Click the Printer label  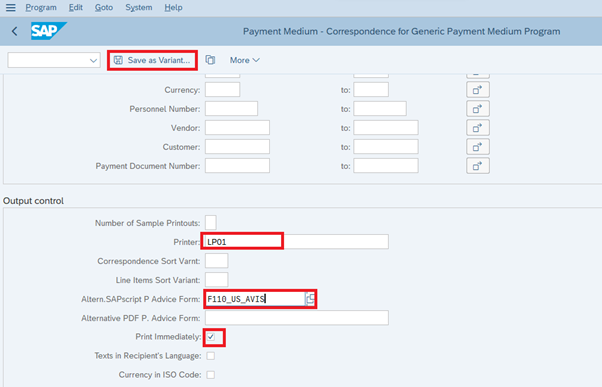coord(187,242)
